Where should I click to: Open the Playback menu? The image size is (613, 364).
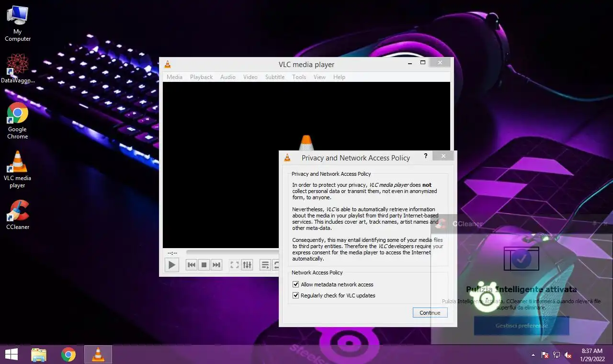pos(201,77)
